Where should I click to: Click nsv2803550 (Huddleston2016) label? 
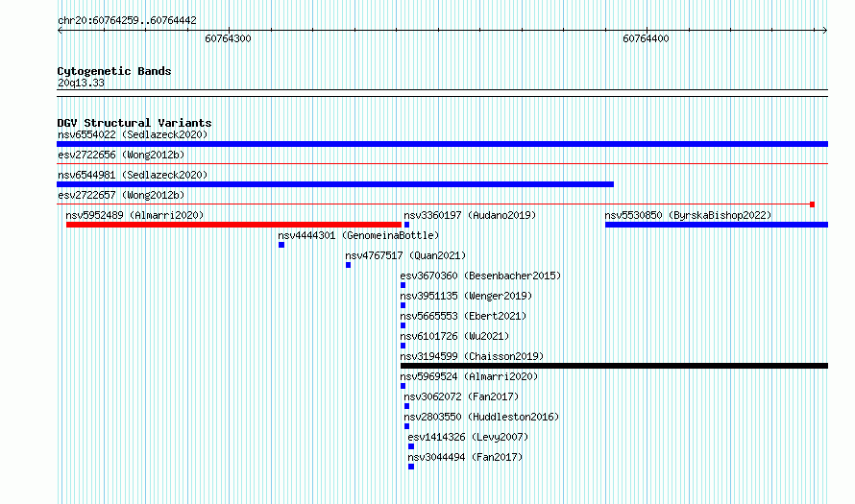[482, 417]
